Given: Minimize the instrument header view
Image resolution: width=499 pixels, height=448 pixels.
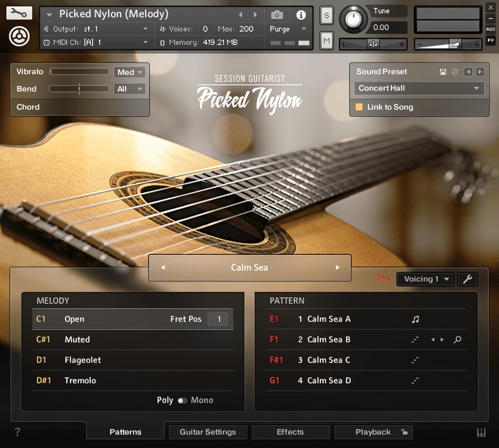Looking at the screenshot, I should point(491,19).
